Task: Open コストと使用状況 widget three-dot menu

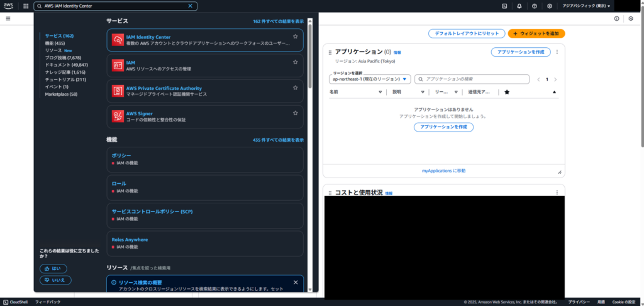Action: (x=557, y=193)
